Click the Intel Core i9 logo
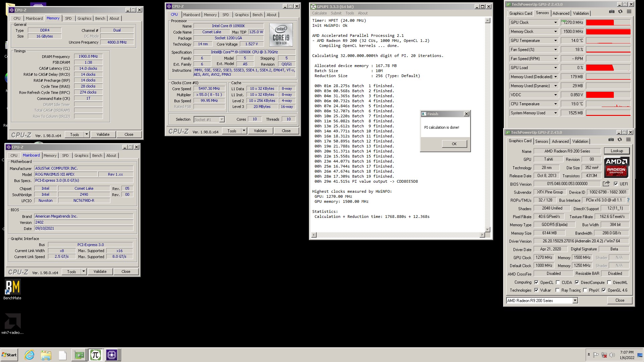The height and width of the screenshot is (362, 644). point(281,35)
